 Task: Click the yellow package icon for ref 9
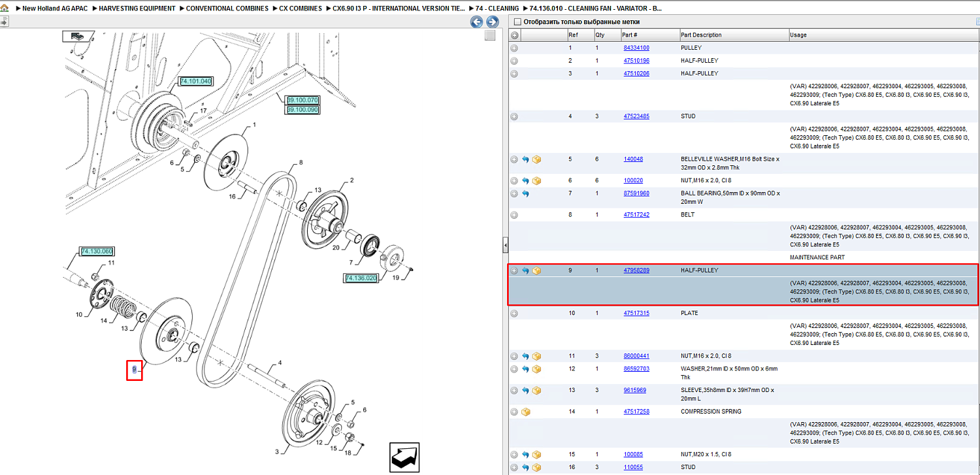pos(536,270)
